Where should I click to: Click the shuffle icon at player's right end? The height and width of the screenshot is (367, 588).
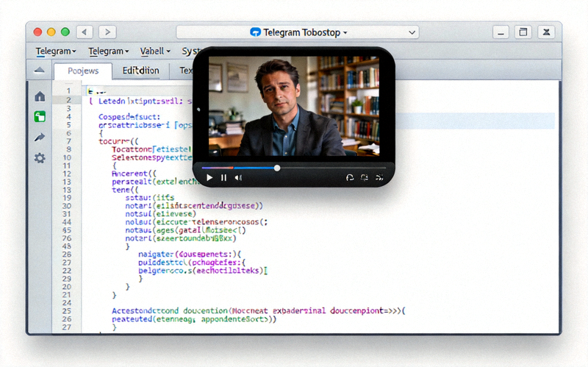point(379,177)
